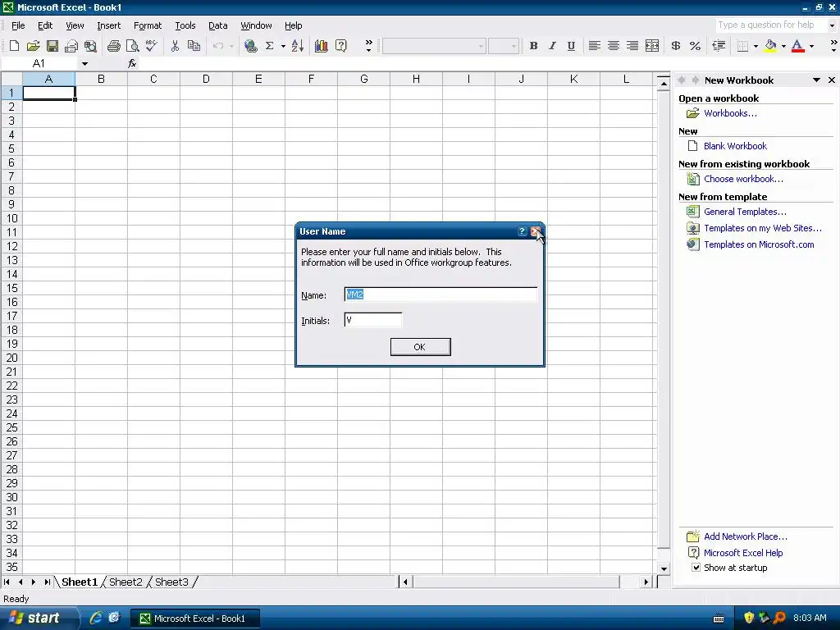Viewport: 840px width, 630px height.
Task: Click Templates on Microsoft.com link
Action: coord(759,244)
